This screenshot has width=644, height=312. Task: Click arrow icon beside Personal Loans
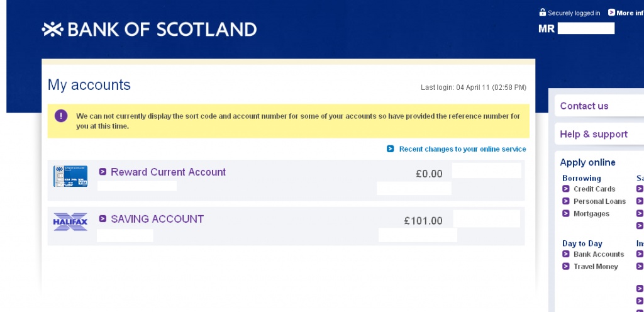coord(566,201)
